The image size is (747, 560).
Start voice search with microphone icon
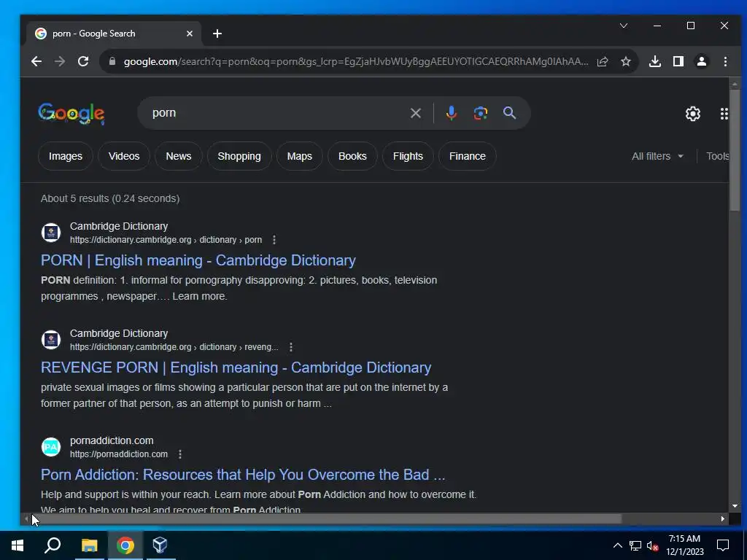click(451, 113)
